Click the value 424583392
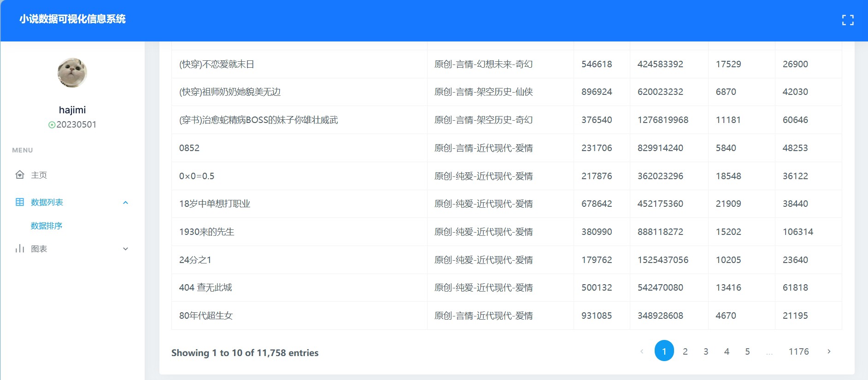This screenshot has width=868, height=380. coord(660,64)
